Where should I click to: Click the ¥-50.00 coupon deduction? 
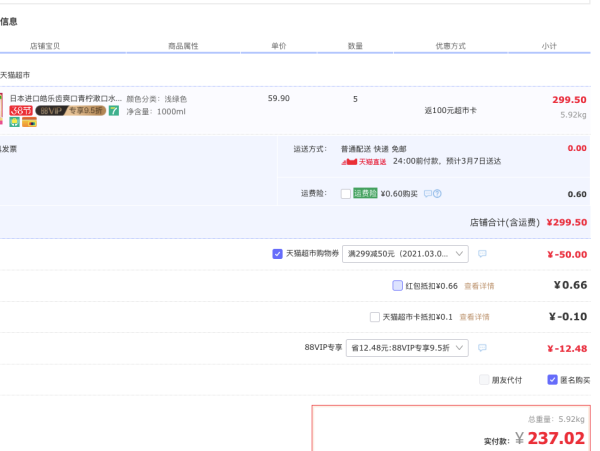(x=567, y=254)
